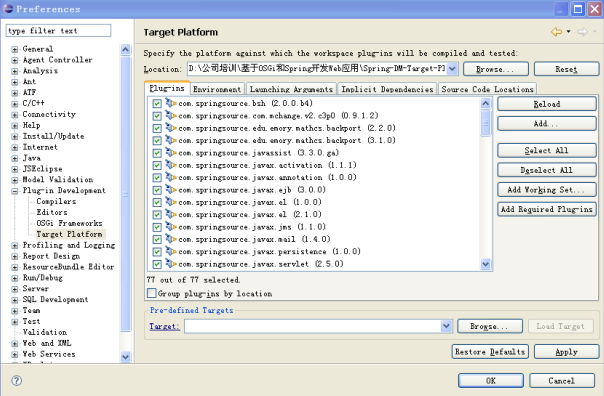Click the forward navigation arrow icon

(582, 32)
